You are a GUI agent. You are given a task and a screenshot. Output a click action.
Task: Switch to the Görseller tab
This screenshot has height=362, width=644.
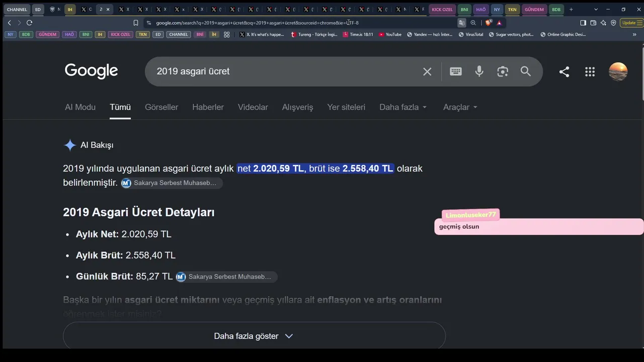pos(162,107)
